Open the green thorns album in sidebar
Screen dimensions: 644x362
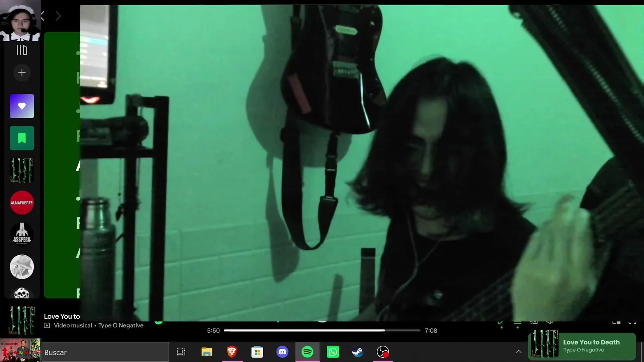[22, 170]
